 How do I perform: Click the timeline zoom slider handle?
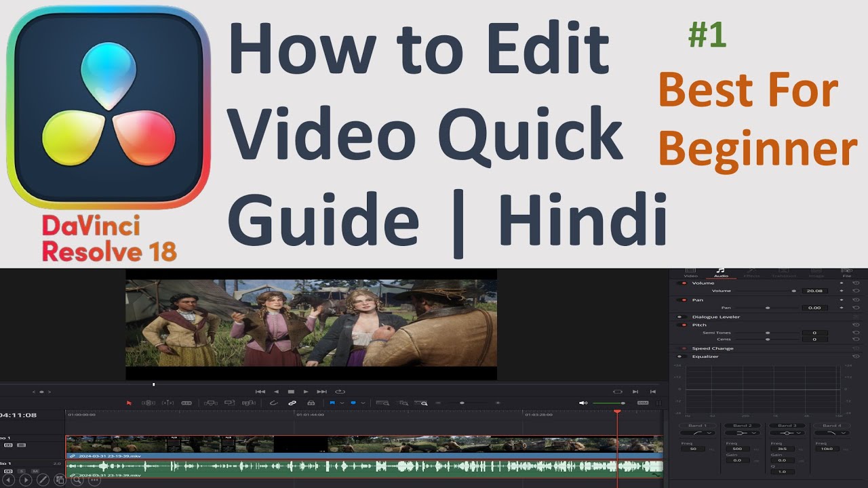(x=462, y=403)
